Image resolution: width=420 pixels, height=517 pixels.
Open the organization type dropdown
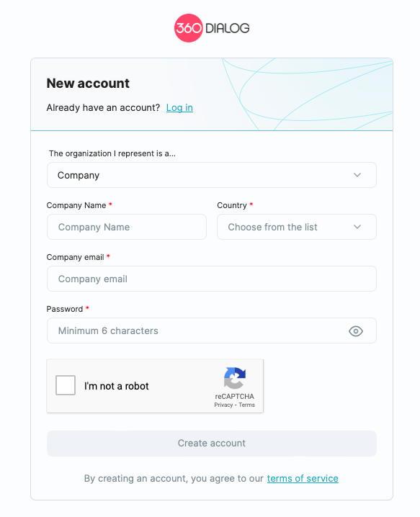point(212,175)
